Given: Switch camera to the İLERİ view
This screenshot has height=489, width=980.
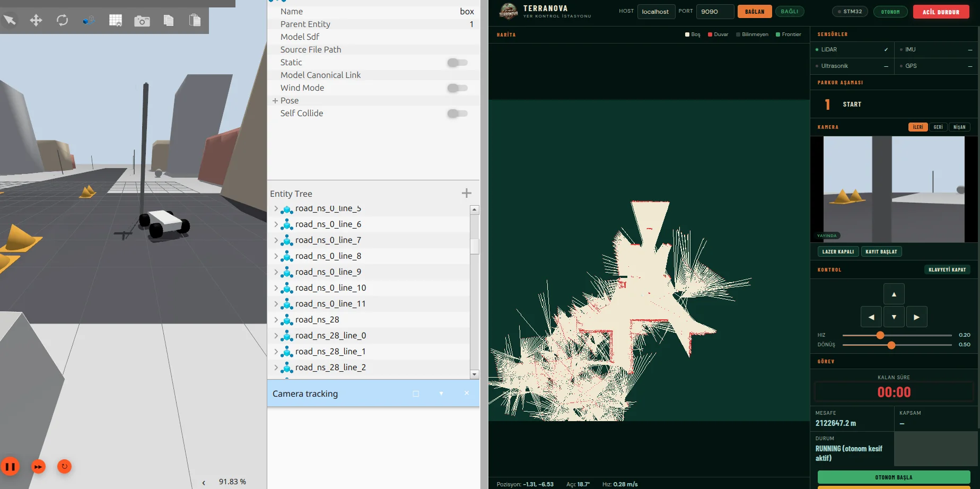Looking at the screenshot, I should coord(918,127).
